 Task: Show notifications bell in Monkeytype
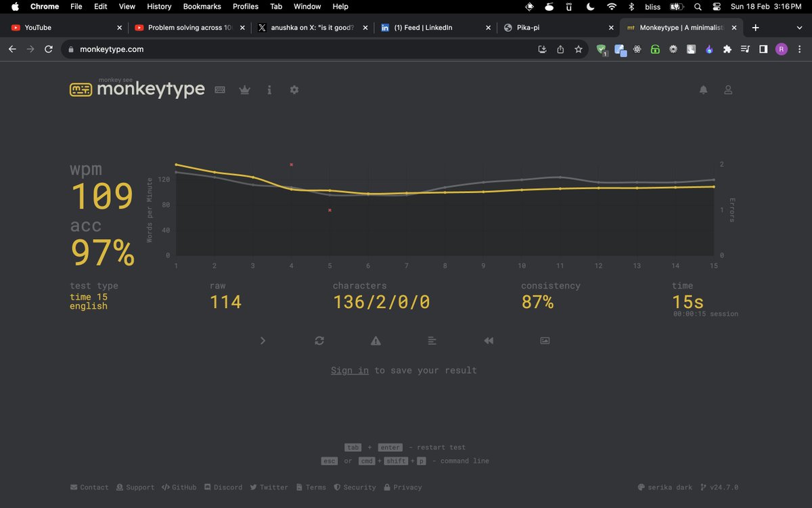tap(704, 89)
